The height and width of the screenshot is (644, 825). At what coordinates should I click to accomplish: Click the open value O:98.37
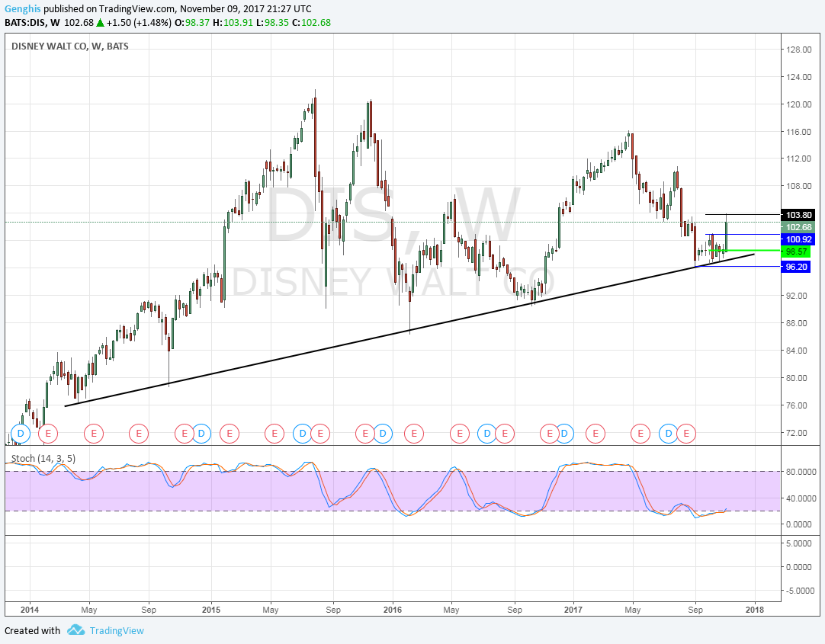tap(192, 23)
